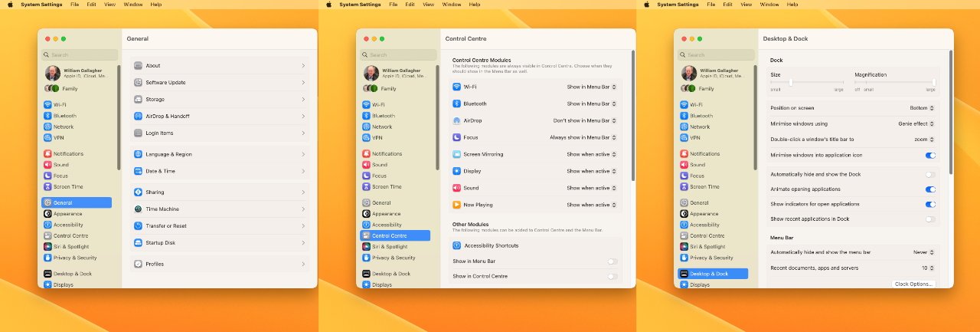Toggle Minimise windows into application icon
The height and width of the screenshot is (332, 980).
930,155
